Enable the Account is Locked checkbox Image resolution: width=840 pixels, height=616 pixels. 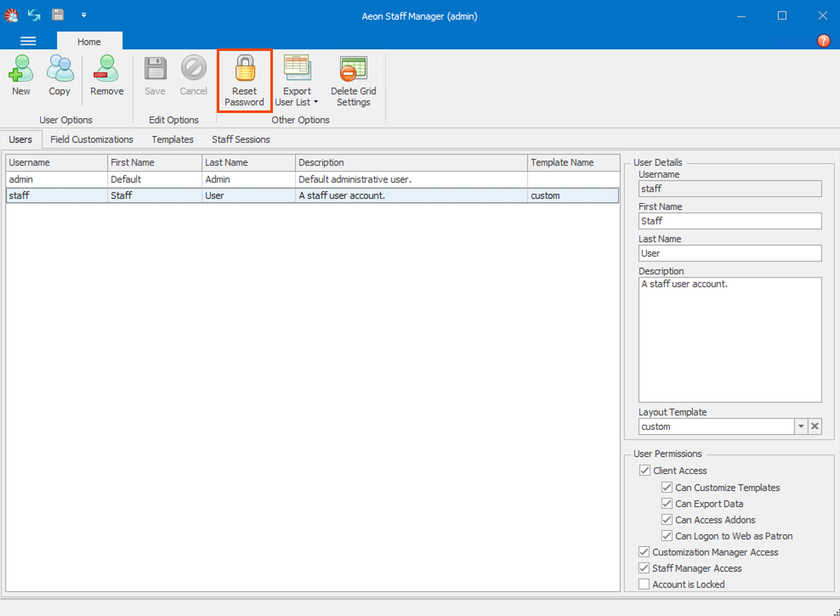pyautogui.click(x=644, y=584)
